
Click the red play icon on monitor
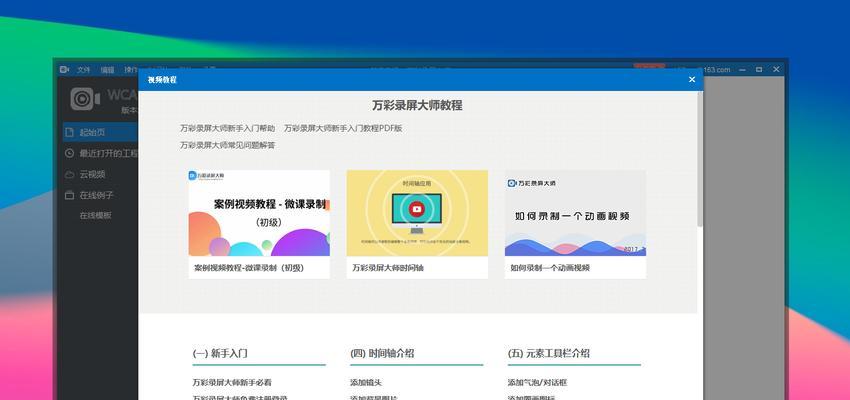[417, 209]
